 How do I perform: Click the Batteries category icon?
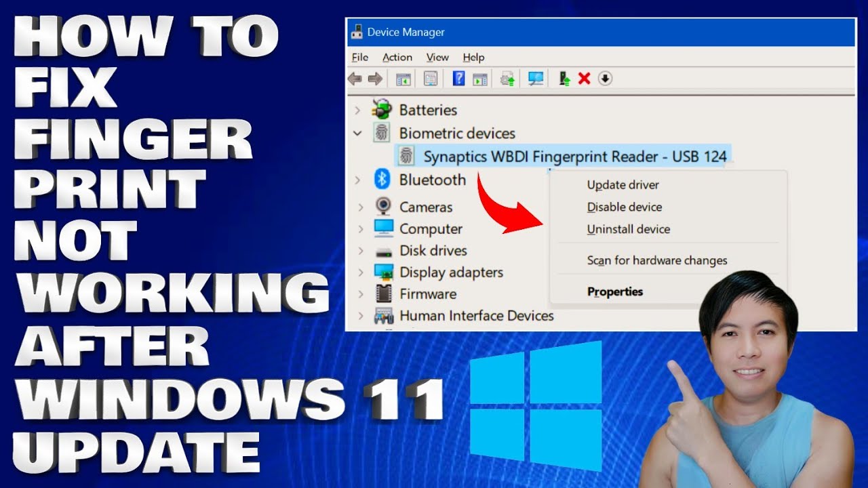(382, 109)
